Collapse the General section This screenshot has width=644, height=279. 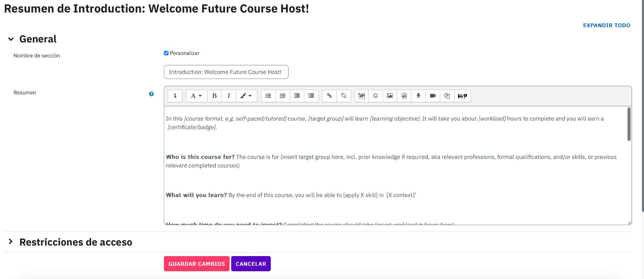(11, 39)
